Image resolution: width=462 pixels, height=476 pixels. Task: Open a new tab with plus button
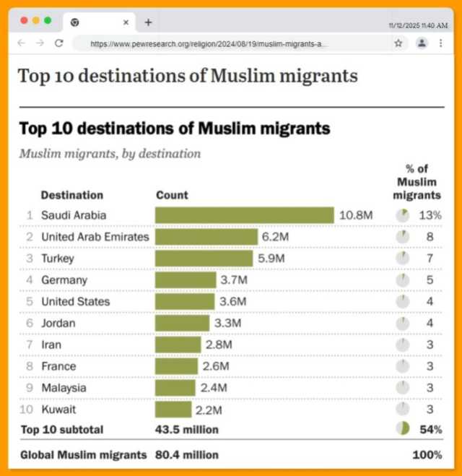pyautogui.click(x=148, y=22)
